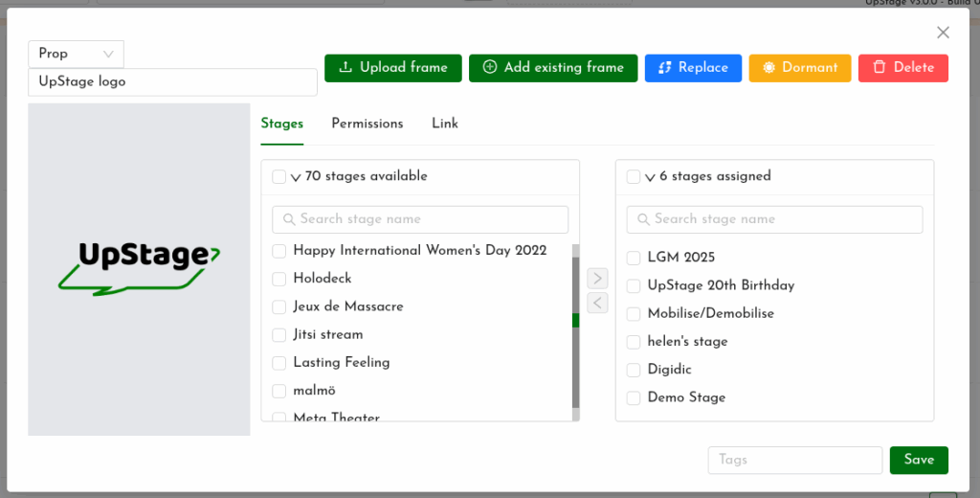Click swap icon on Replace button
Screen dimensions: 980x498
[665, 68]
